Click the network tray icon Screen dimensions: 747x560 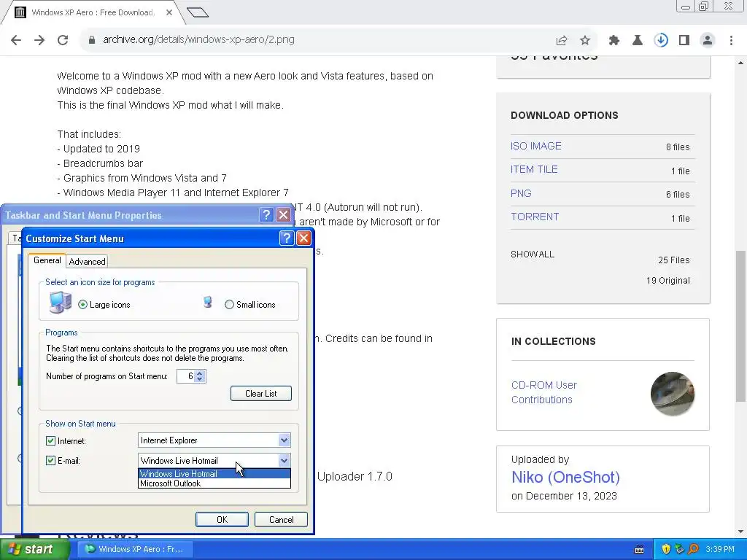coord(679,549)
